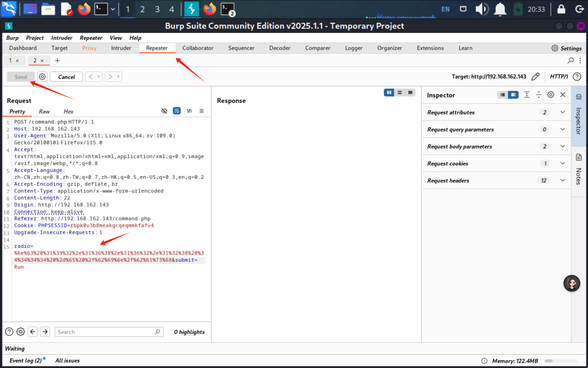Expand the Request cookies section
This screenshot has height=368, width=588.
(x=563, y=163)
